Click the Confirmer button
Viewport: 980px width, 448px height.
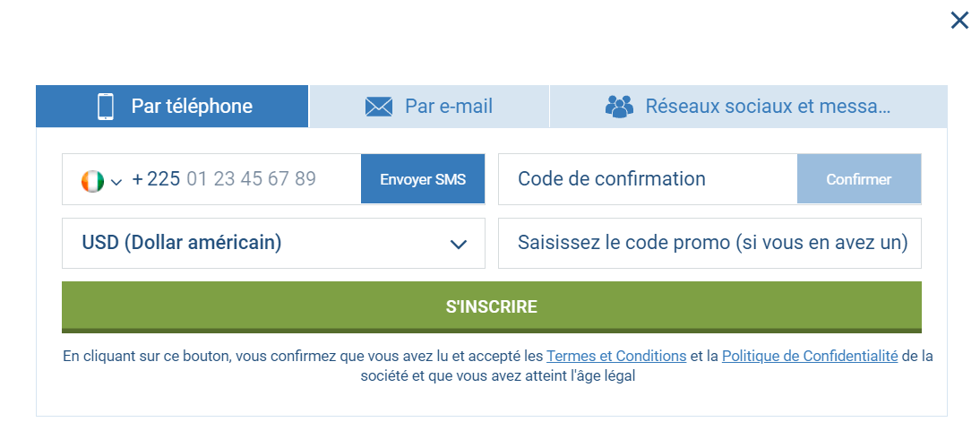tap(859, 179)
